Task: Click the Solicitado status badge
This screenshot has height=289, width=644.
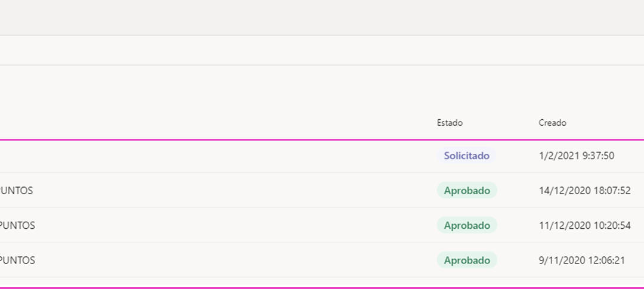Action: tap(466, 156)
